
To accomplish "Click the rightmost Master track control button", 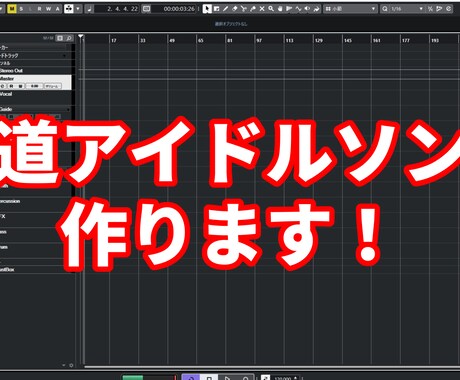I will click(x=53, y=86).
